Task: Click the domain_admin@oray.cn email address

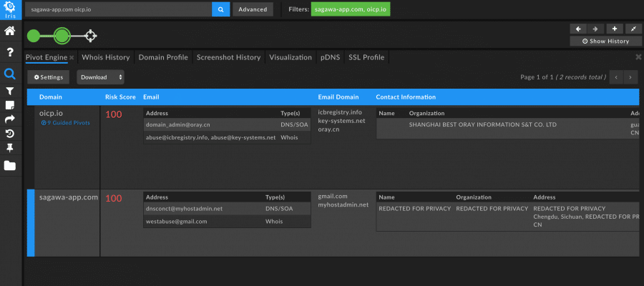Action: coord(178,124)
